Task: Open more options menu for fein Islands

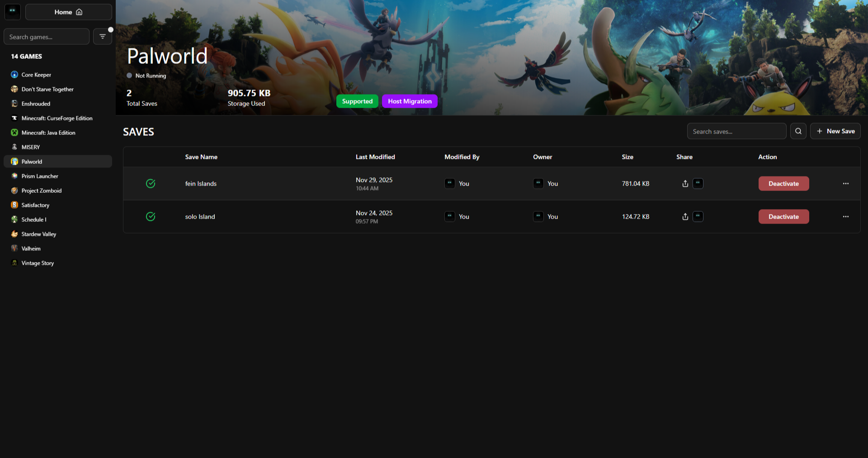Action: (846, 184)
